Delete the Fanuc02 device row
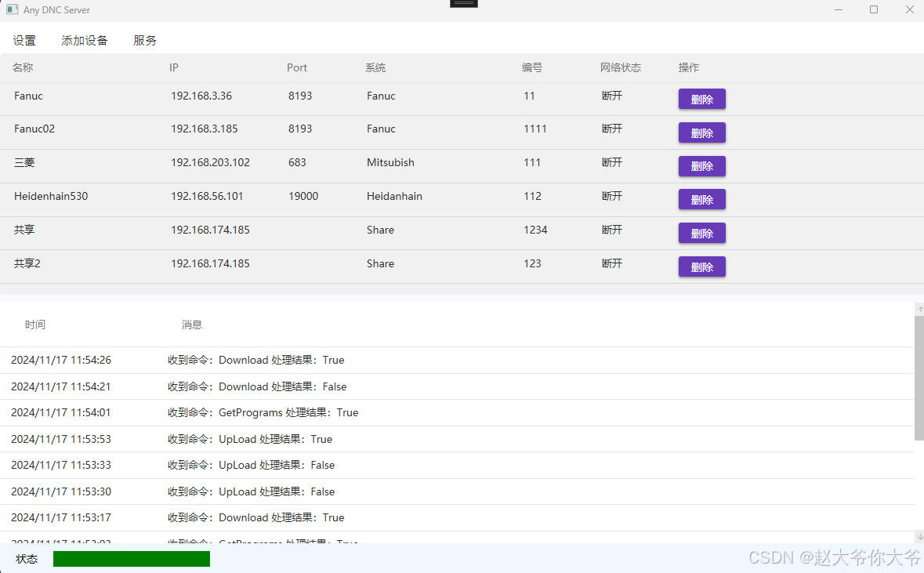 click(702, 132)
